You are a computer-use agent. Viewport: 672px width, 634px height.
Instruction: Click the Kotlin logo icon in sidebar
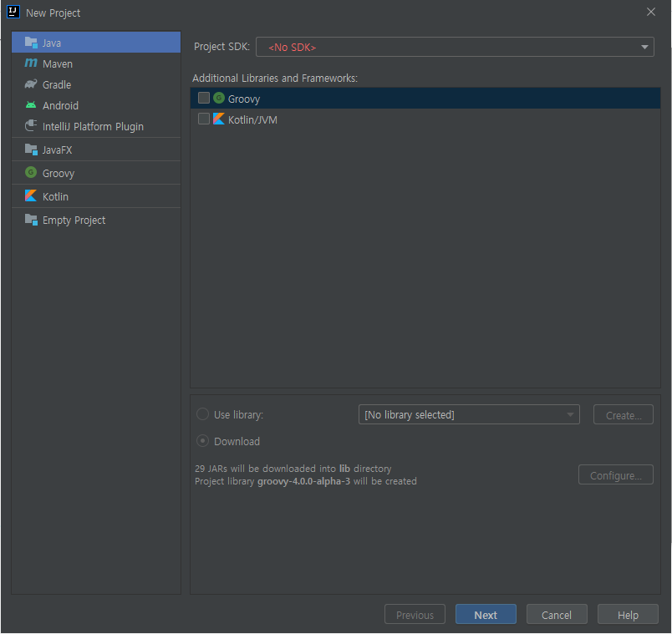tap(31, 195)
